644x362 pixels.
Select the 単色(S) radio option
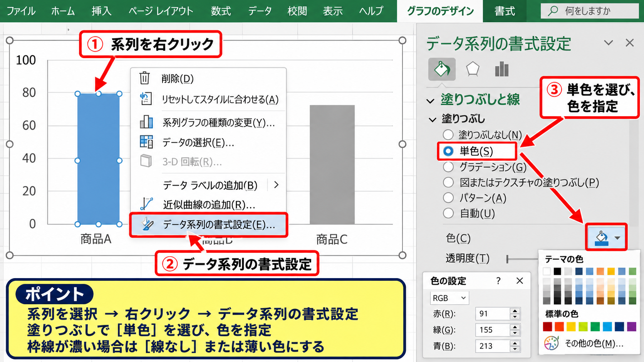(448, 151)
